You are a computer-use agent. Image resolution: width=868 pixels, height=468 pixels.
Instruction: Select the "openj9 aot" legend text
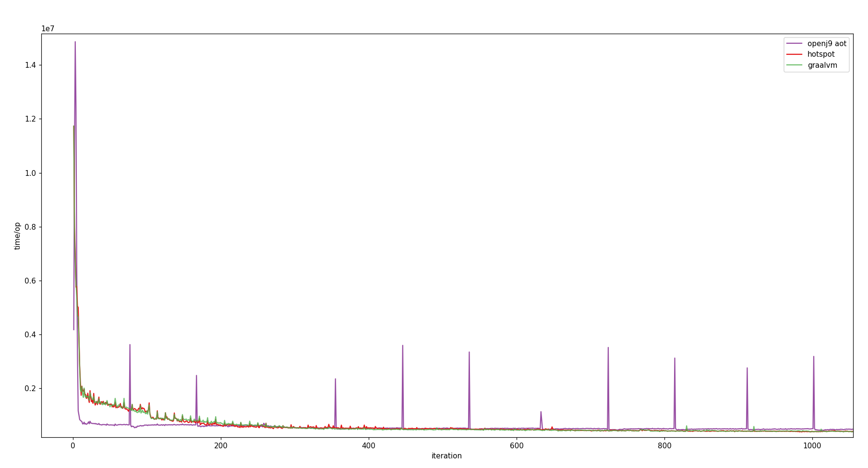click(x=827, y=44)
